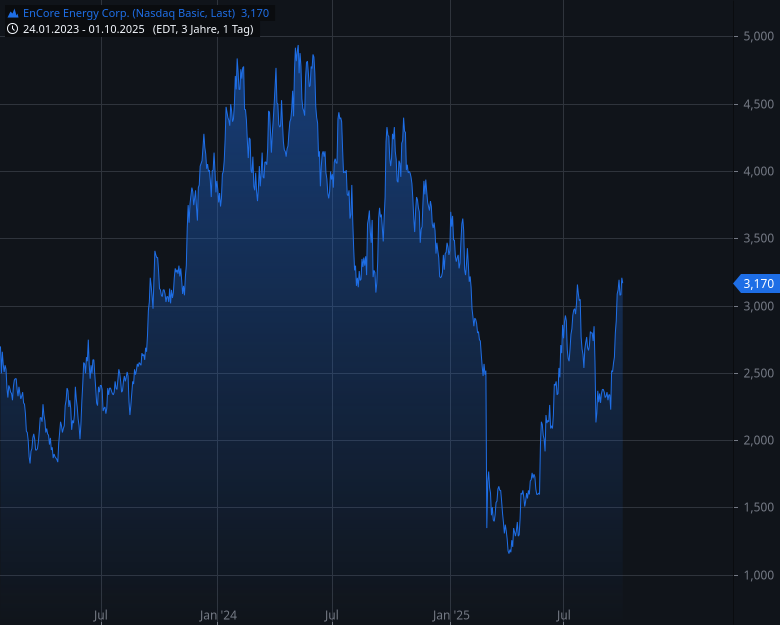
Task: Click the 1,000 price axis label
Action: pyautogui.click(x=758, y=575)
